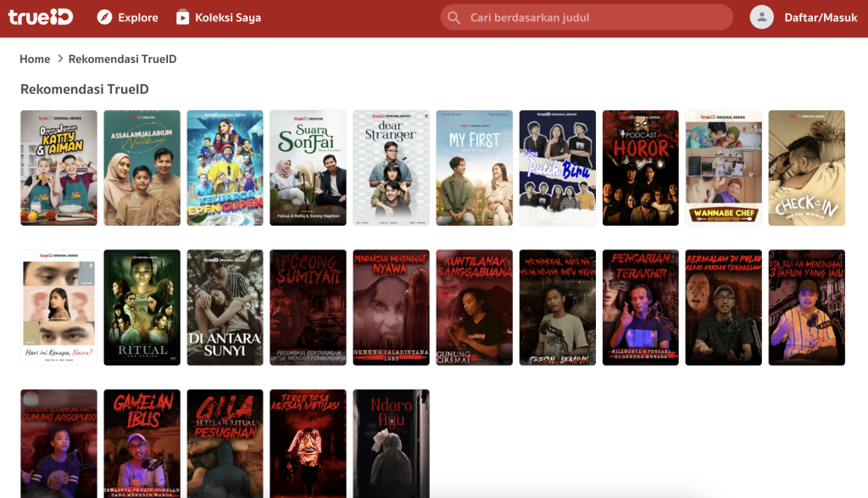
Task: Open Gila Setelah Ritual Pesugihan poster
Action: click(225, 444)
